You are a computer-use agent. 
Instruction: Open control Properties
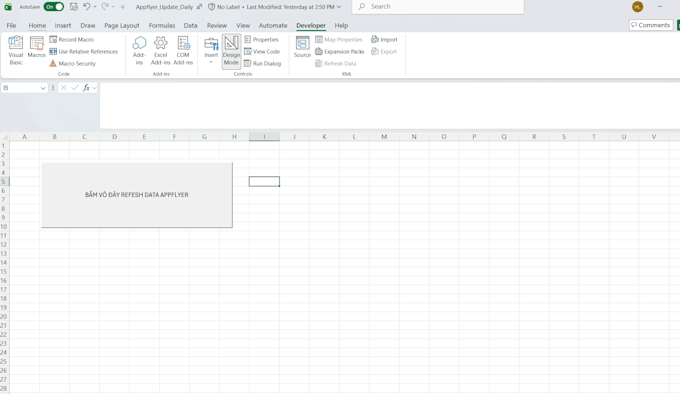pyautogui.click(x=262, y=39)
